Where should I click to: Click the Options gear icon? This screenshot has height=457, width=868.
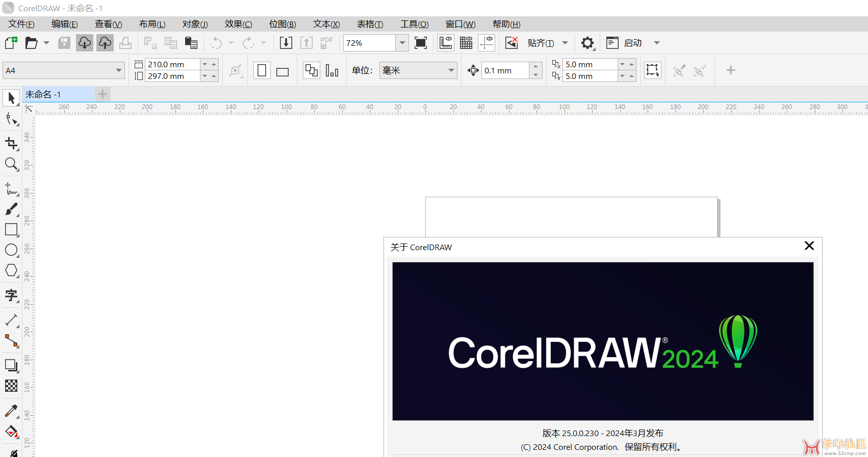point(588,43)
